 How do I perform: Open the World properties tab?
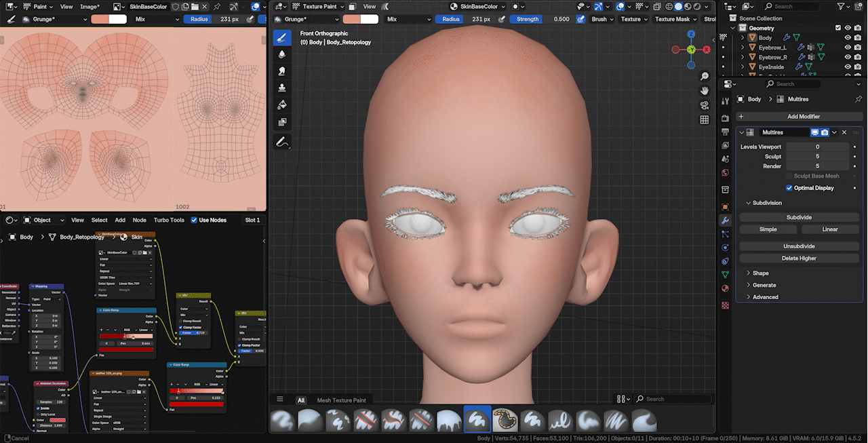click(x=725, y=172)
